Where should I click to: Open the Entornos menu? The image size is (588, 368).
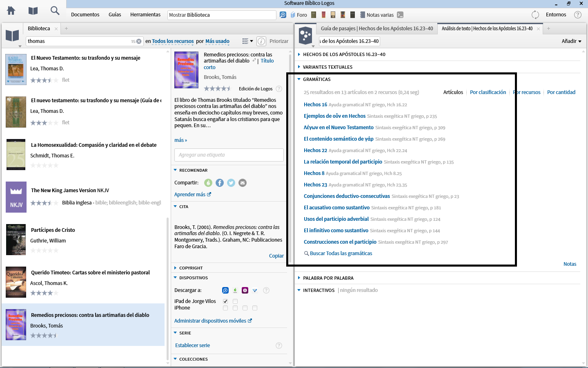[x=556, y=15]
